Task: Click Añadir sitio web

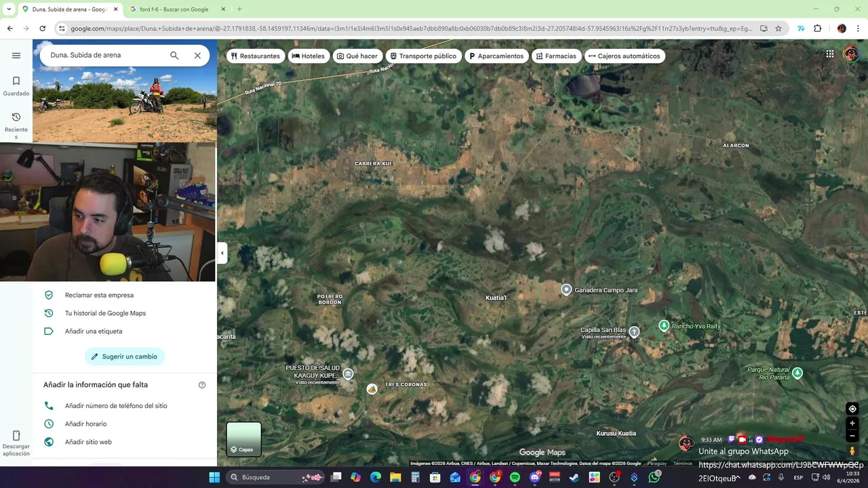Action: [88, 442]
